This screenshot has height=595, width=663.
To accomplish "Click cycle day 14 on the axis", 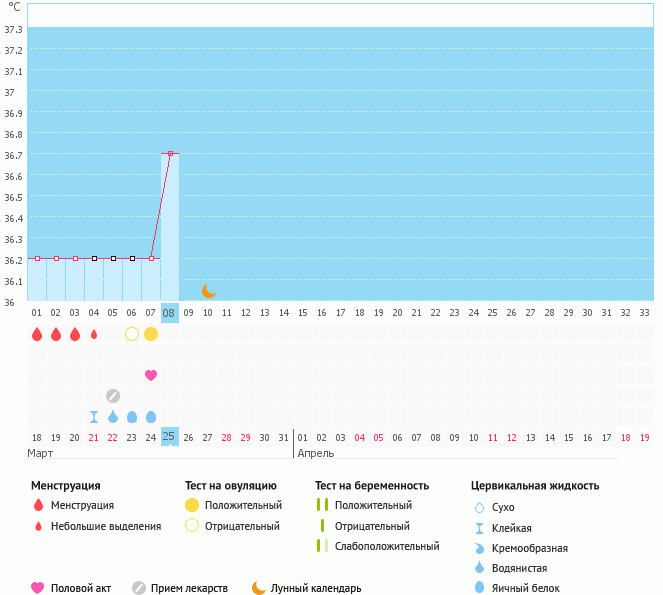I will point(284,313).
